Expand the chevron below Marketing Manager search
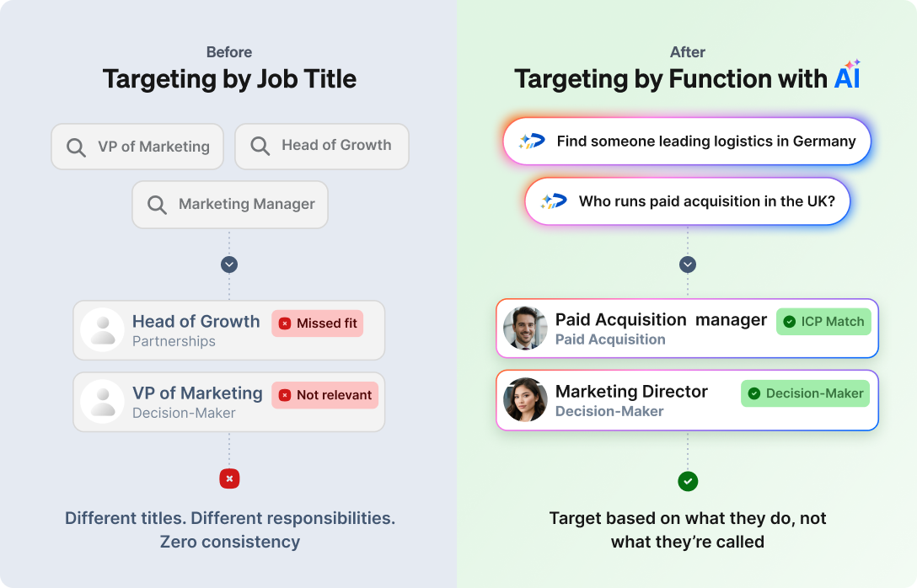This screenshot has width=917, height=588. (229, 265)
